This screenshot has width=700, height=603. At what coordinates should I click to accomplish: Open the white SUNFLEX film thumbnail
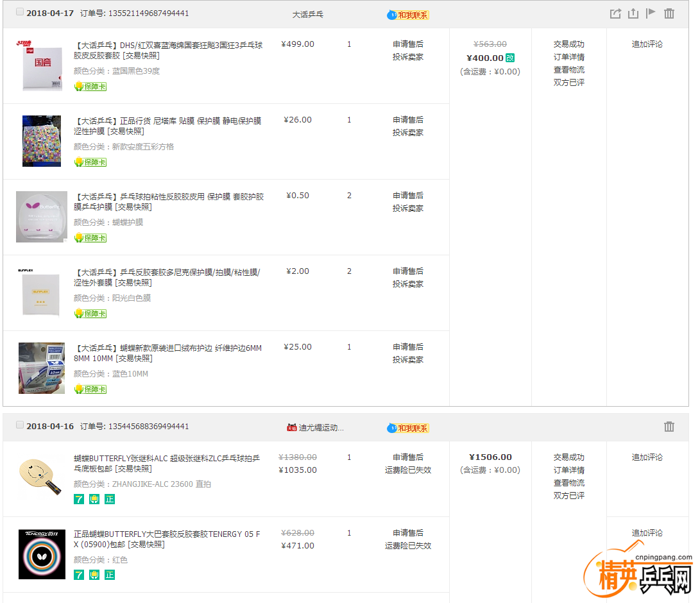pyautogui.click(x=42, y=293)
